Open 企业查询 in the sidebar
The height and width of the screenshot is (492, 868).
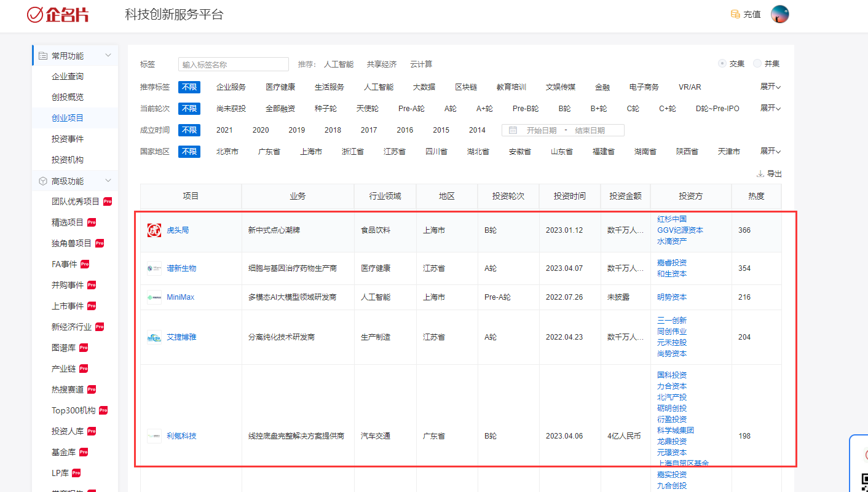[x=68, y=77]
